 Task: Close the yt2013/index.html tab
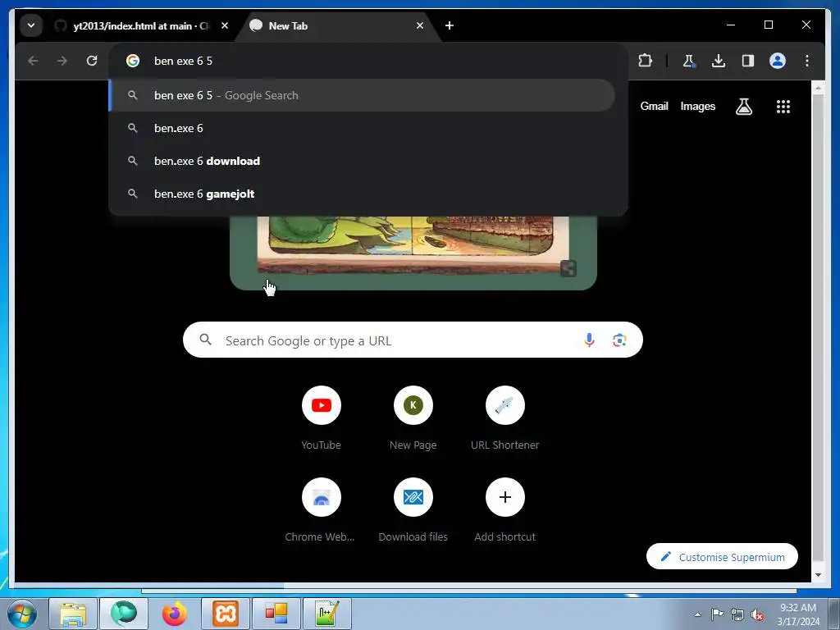pyautogui.click(x=225, y=25)
